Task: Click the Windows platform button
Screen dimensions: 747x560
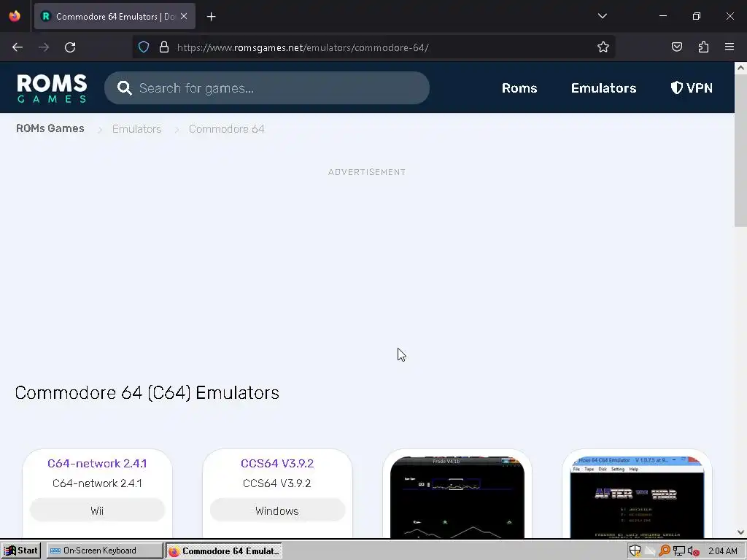Action: click(x=277, y=511)
